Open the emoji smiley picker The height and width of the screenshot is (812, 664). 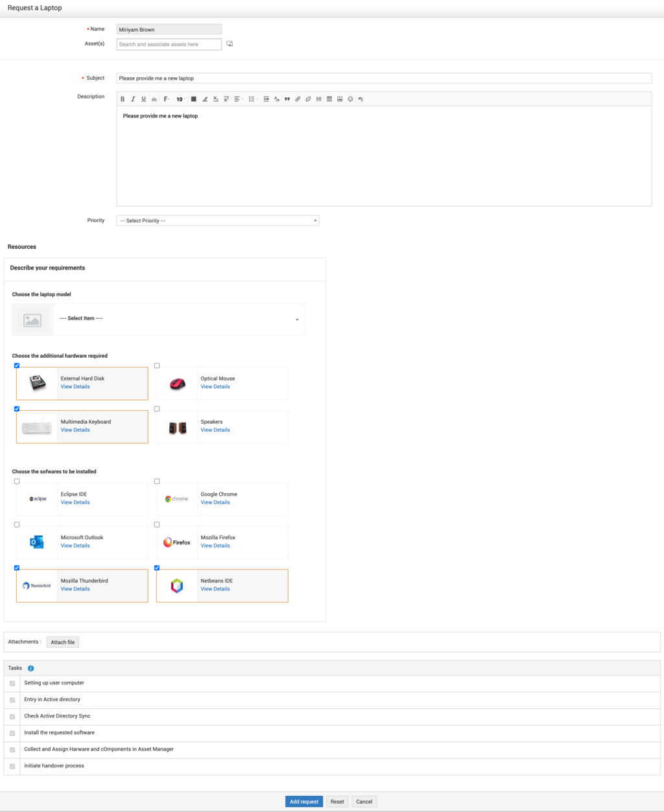coord(350,99)
